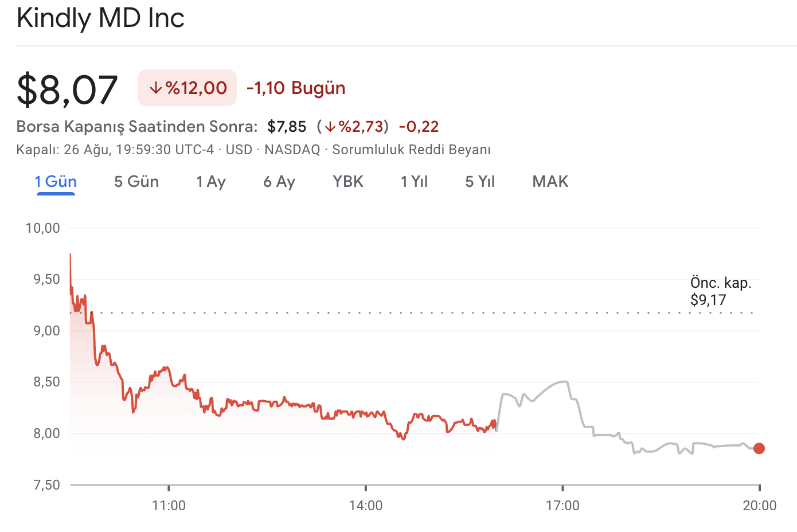This screenshot has width=797, height=532.
Task: Open the 1 Ay chart range
Action: (210, 182)
